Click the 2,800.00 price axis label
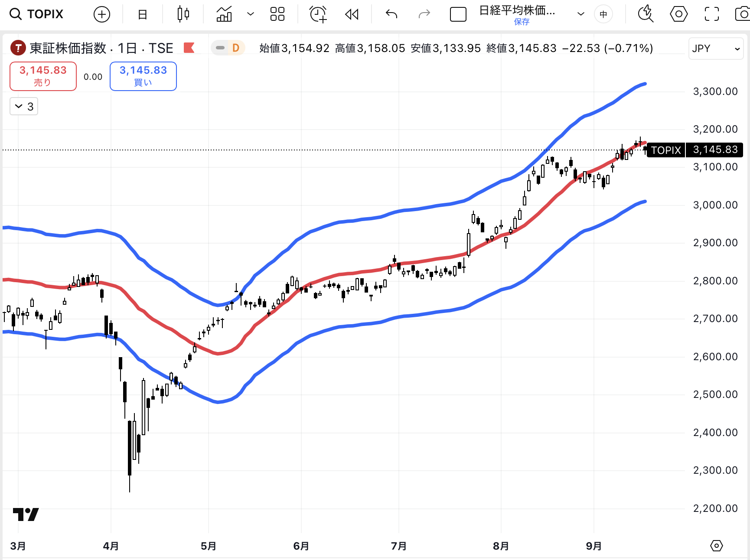Screen dimensions: 750x560 [715, 281]
